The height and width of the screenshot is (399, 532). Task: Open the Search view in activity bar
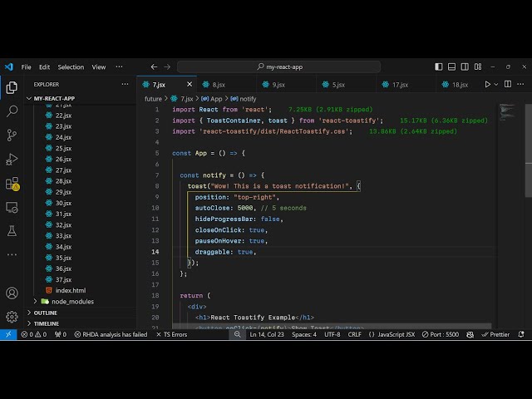(12, 111)
